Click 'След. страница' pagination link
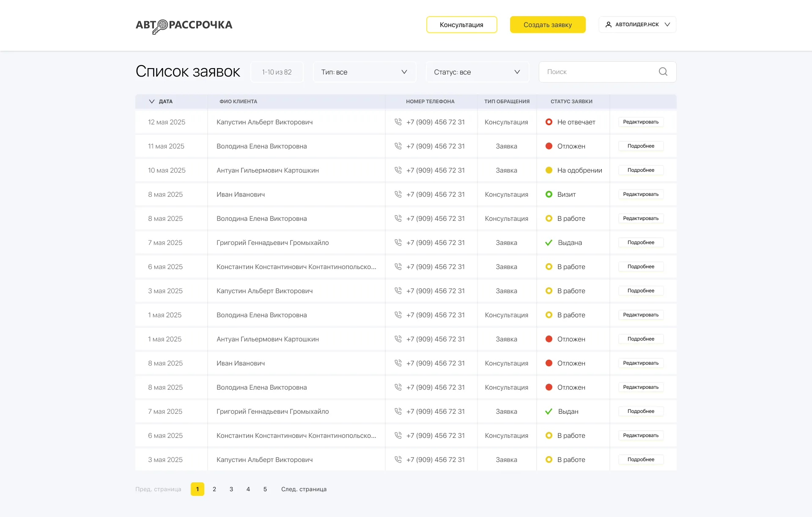Viewport: 812px width, 517px height. pos(304,489)
